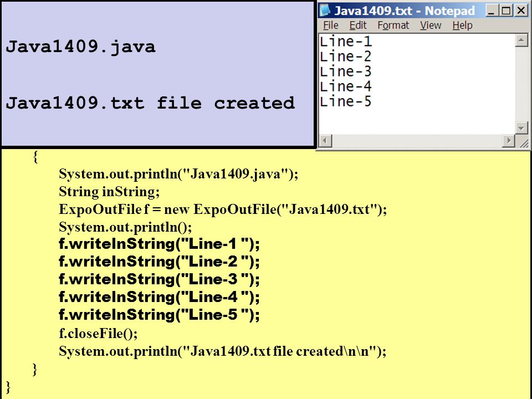Image resolution: width=532 pixels, height=399 pixels.
Task: Click the Notepad document icon in title bar
Action: click(325, 11)
